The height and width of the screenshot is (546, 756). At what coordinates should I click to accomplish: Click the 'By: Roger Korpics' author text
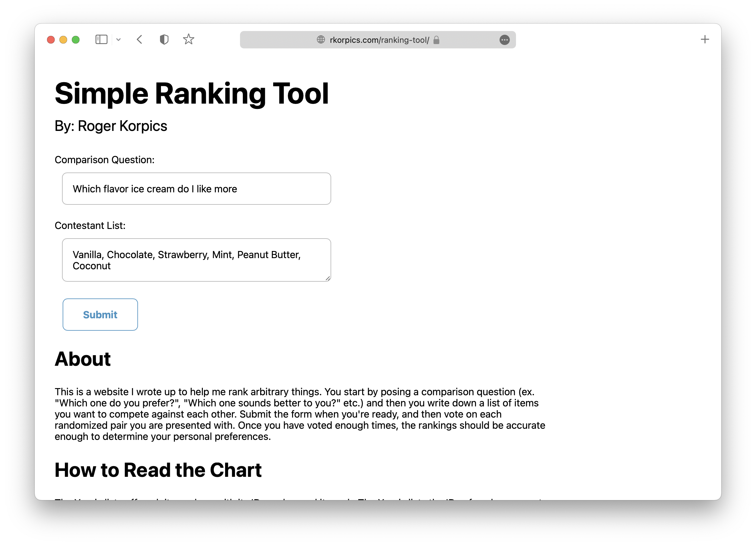coord(111,126)
